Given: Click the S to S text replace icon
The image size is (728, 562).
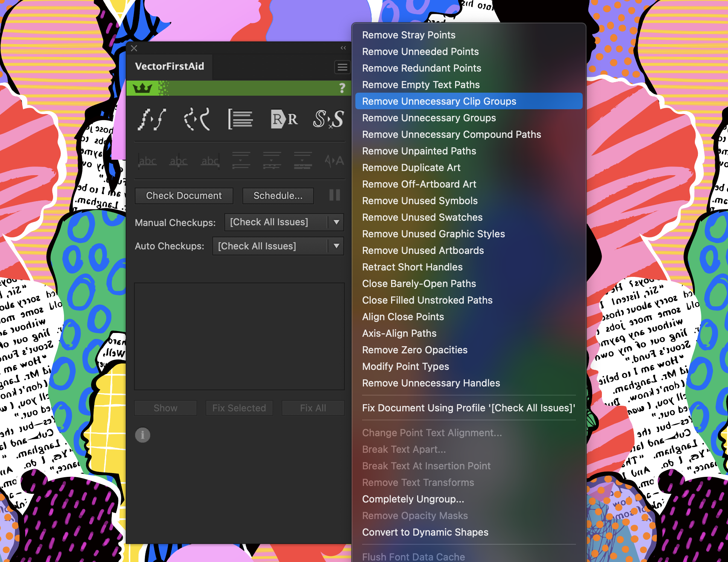Looking at the screenshot, I should point(329,119).
